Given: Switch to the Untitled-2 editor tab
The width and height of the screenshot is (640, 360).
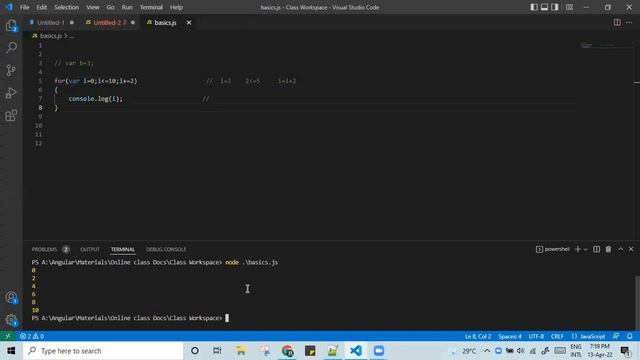Looking at the screenshot, I should pos(110,22).
